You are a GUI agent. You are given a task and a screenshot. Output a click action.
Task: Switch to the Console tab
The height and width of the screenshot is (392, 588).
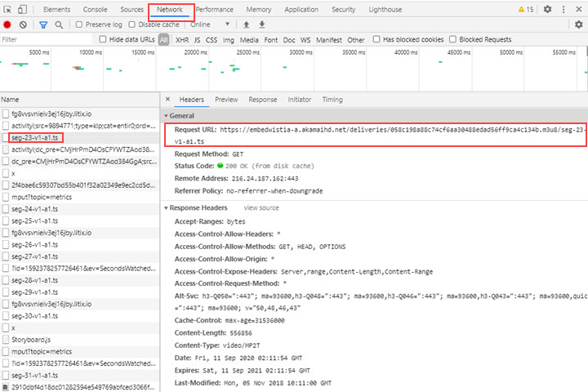pos(95,10)
